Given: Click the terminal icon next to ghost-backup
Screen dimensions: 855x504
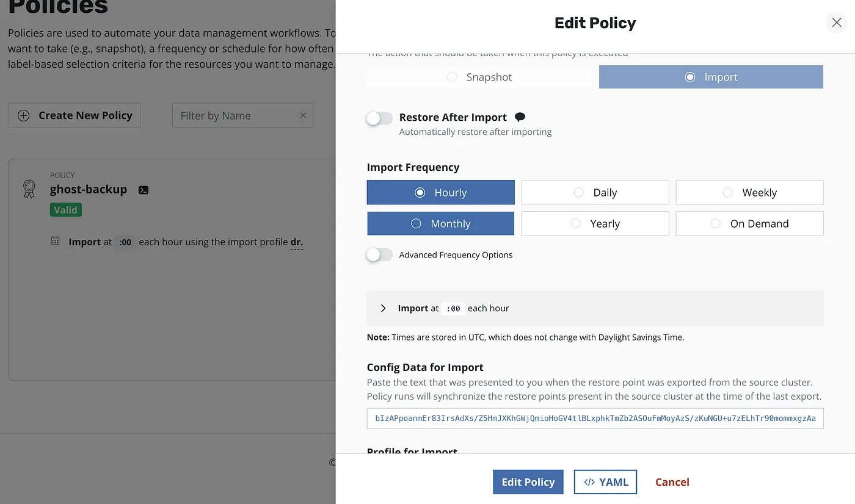Looking at the screenshot, I should pos(144,190).
